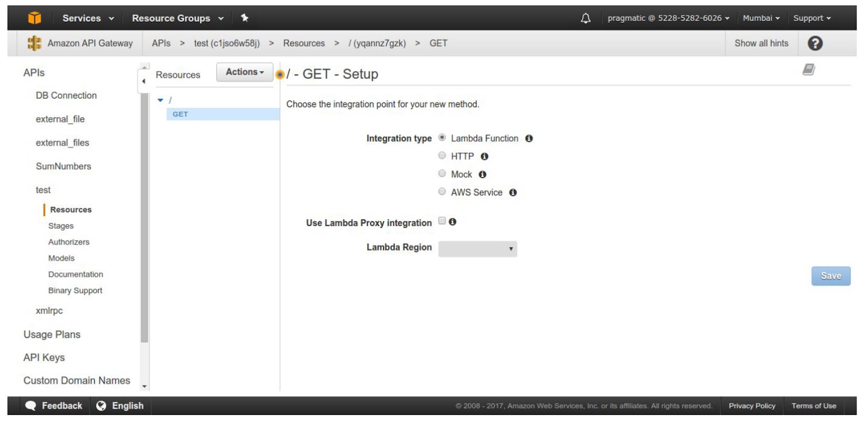This screenshot has width=868, height=422.
Task: Show info icon next to HTTP
Action: tap(484, 156)
